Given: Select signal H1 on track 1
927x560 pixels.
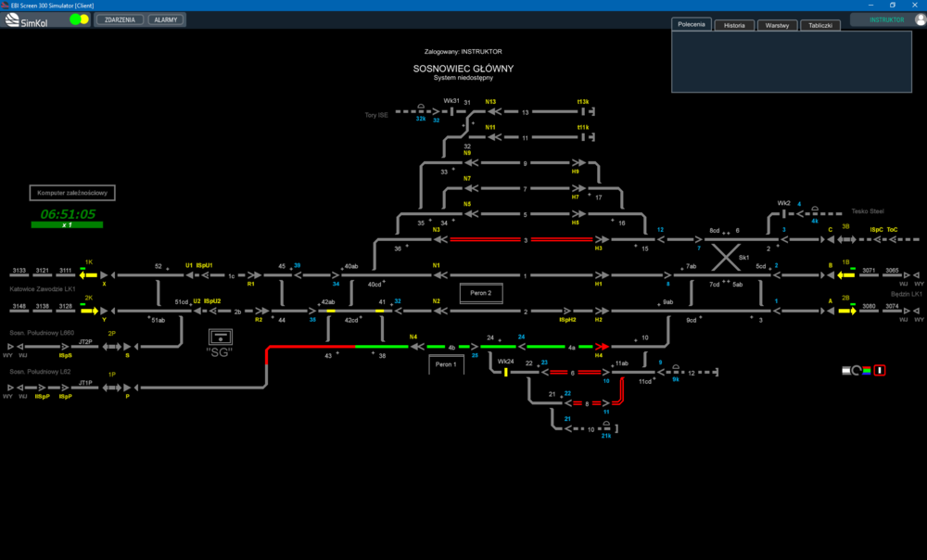Looking at the screenshot, I should click(602, 275).
